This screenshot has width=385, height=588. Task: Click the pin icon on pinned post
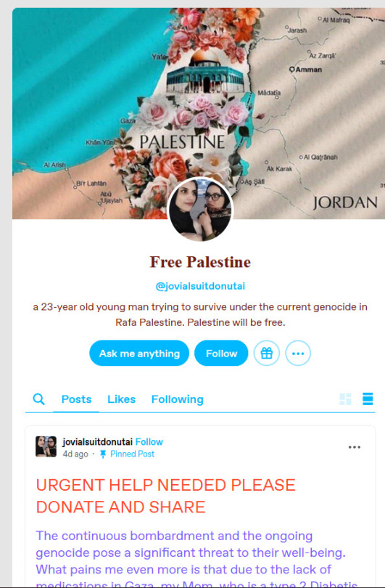coord(103,454)
